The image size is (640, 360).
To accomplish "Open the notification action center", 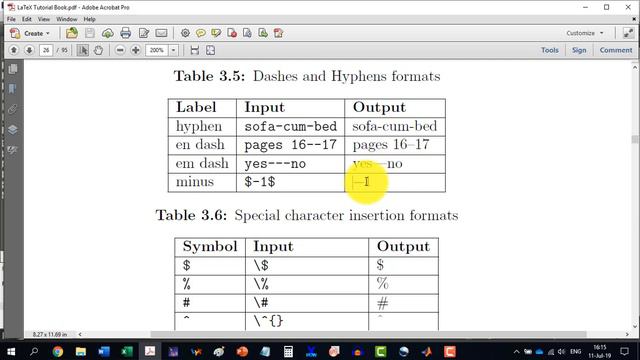I will tap(624, 351).
